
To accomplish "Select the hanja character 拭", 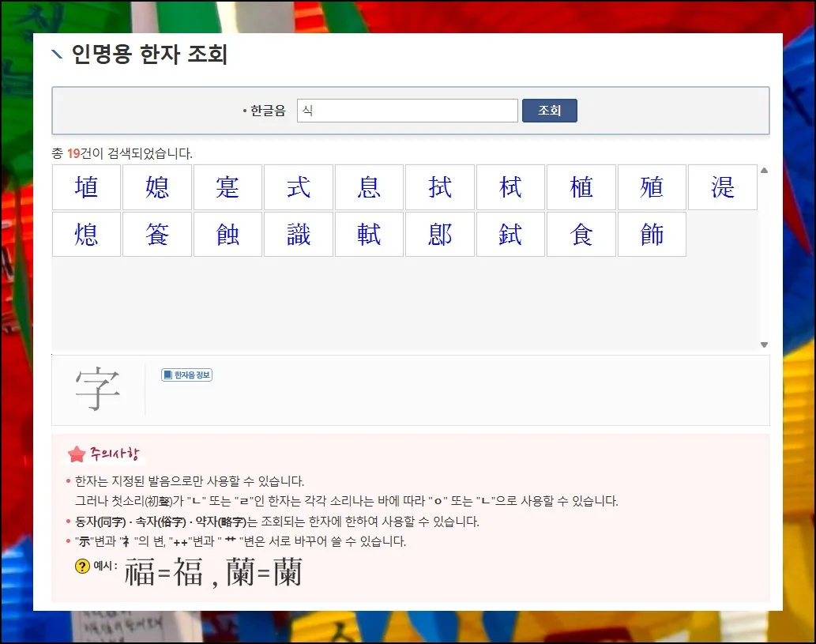I will [440, 187].
